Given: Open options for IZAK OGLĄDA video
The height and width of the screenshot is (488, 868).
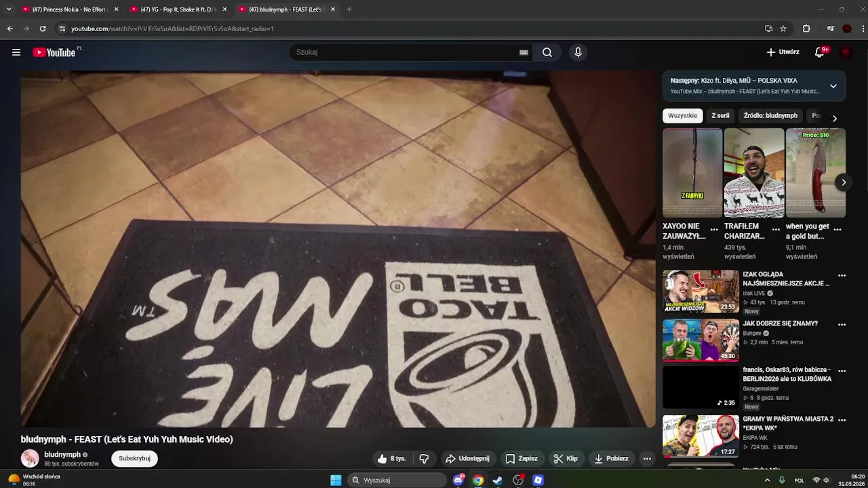Looking at the screenshot, I should point(842,276).
